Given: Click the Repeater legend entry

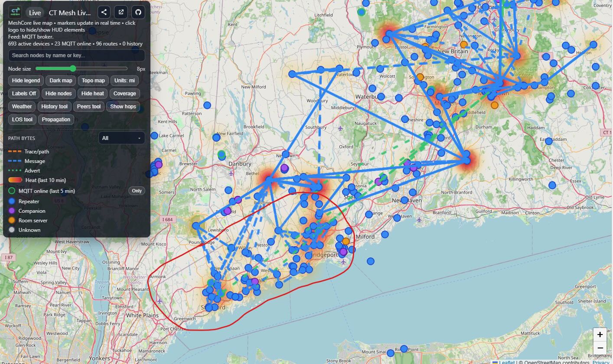Looking at the screenshot, I should [24, 201].
